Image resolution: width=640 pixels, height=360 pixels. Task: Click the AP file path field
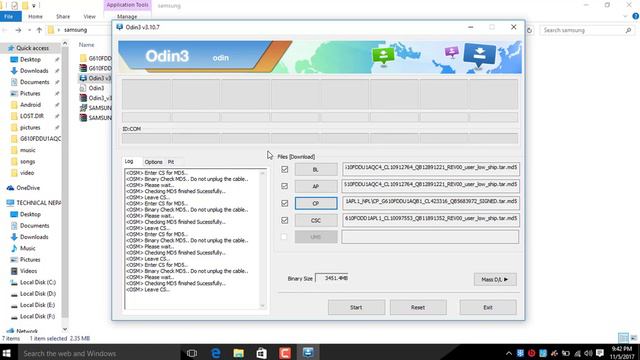pyautogui.click(x=431, y=186)
